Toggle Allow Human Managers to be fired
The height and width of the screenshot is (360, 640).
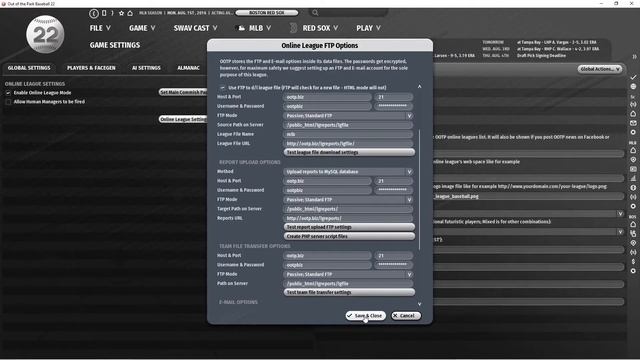click(8, 102)
